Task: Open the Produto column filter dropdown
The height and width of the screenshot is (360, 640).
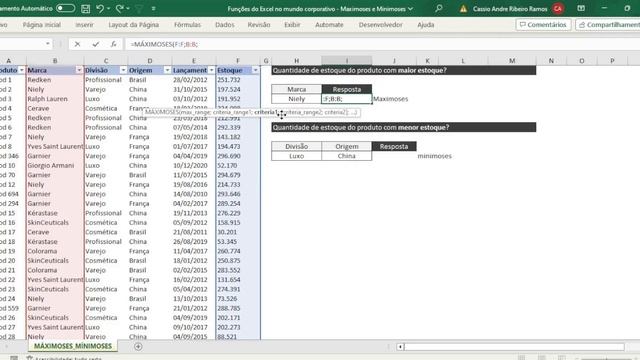Action: pyautogui.click(x=22, y=71)
